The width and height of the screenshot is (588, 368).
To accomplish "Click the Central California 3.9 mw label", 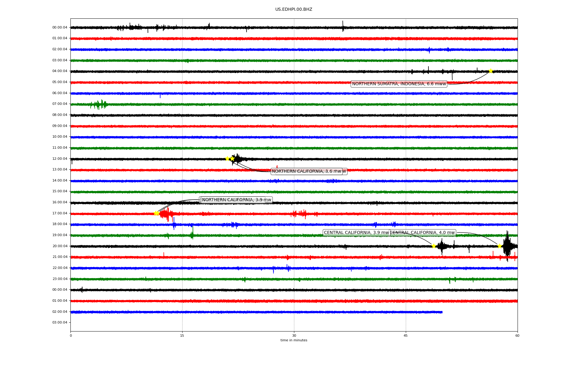I will [356, 233].
